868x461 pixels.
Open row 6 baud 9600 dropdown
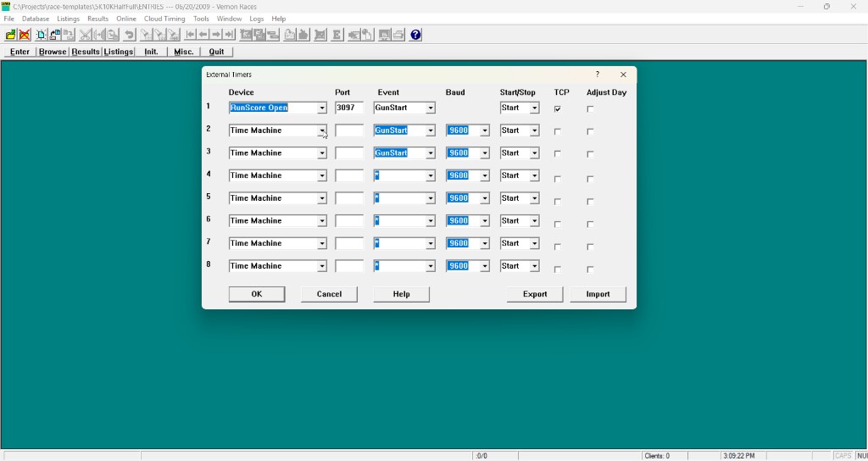point(485,221)
